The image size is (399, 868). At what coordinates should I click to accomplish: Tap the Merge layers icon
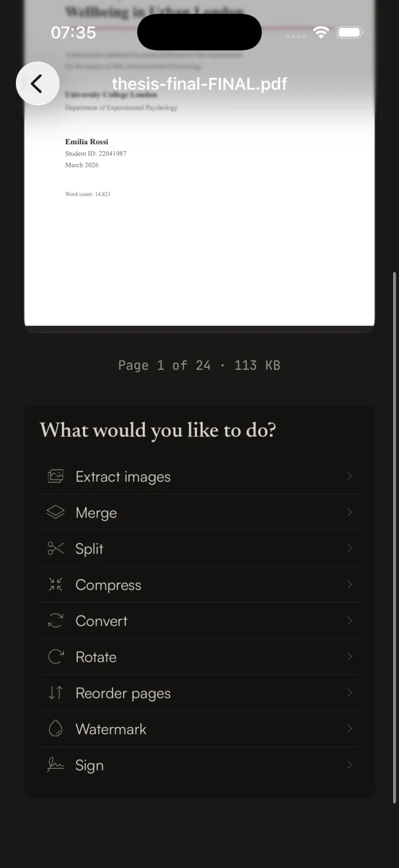(55, 512)
